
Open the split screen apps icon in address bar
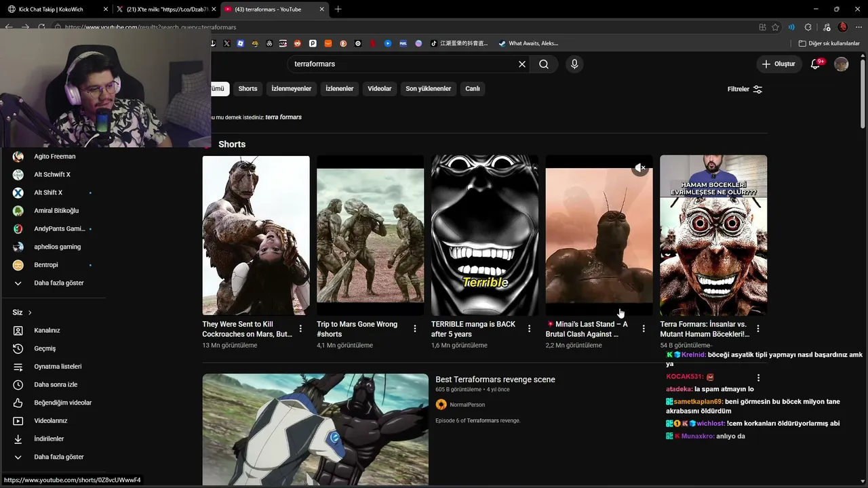763,27
